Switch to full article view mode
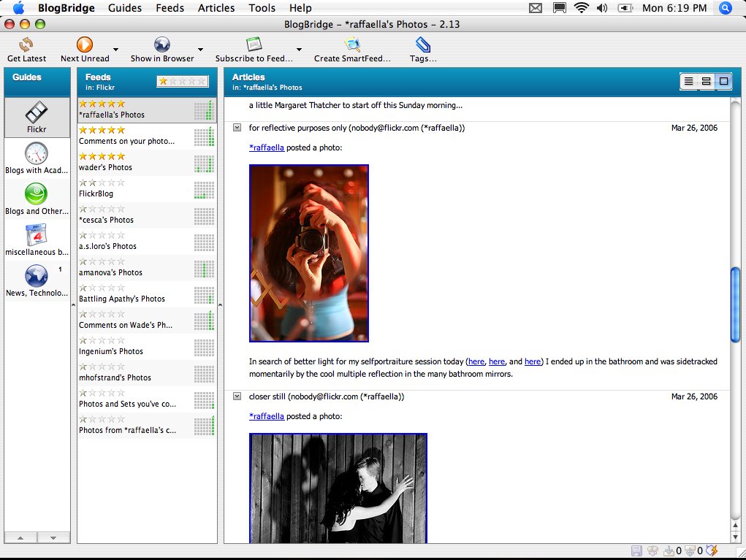This screenshot has height=560, width=746. tap(723, 81)
